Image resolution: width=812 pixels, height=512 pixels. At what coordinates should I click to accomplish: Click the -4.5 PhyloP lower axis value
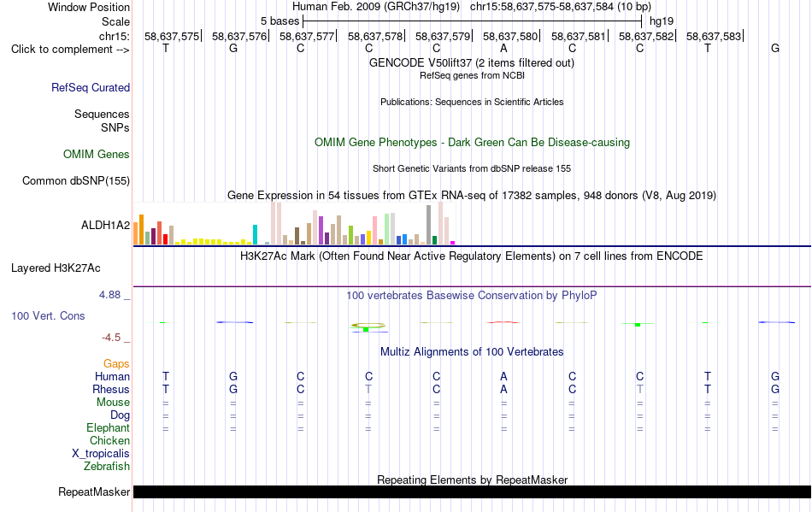coord(111,338)
